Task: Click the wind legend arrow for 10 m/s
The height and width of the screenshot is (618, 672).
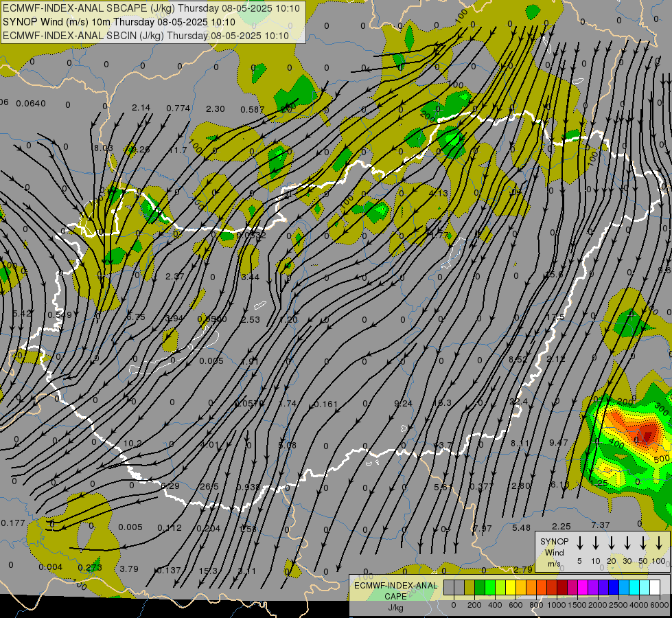Action: coord(595,542)
